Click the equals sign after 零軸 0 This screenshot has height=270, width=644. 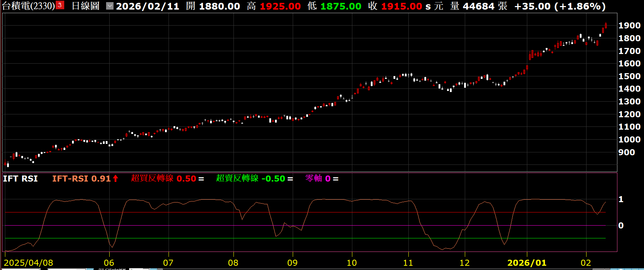click(336, 179)
